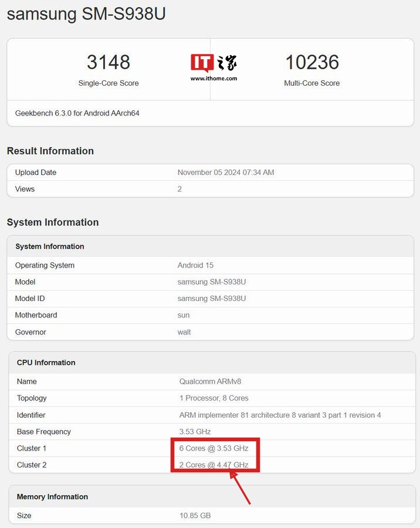Select the 10.85 GB memory value
This screenshot has height=528, width=420.
pyautogui.click(x=195, y=516)
